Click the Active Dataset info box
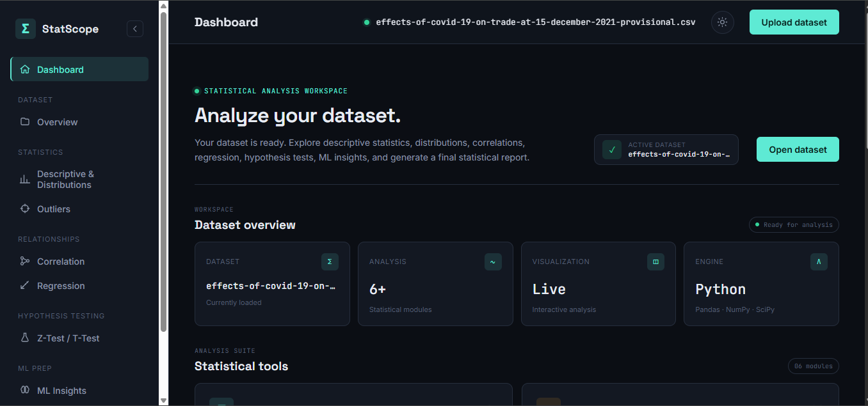Screen dimensions: 868x406 [666, 150]
